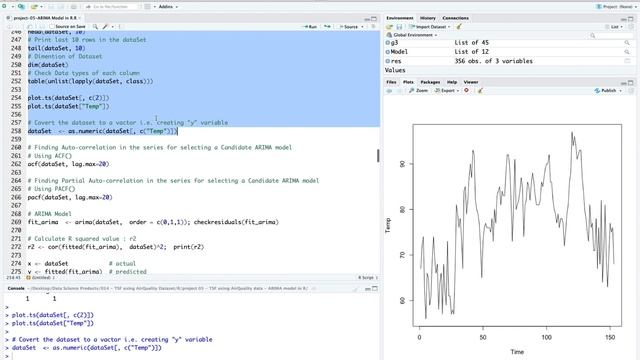Select the Console tab label
This screenshot has width=640, height=360.
point(16,288)
